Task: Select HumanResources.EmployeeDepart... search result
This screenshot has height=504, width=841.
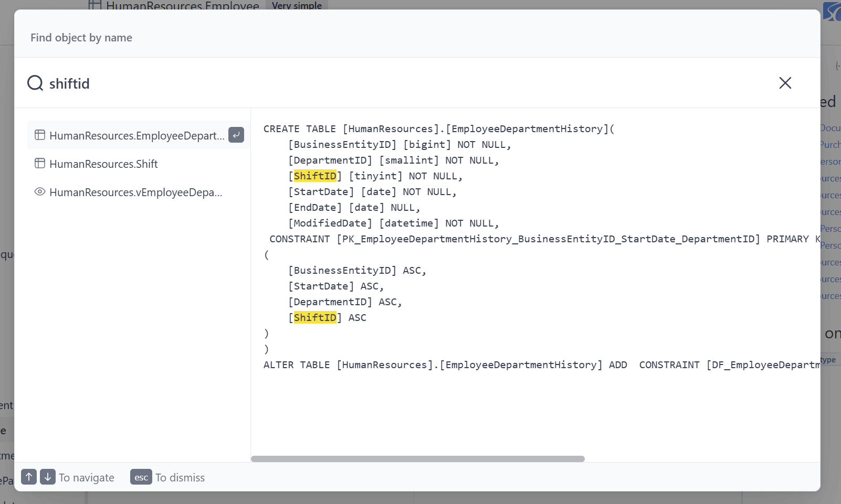Action: [136, 136]
